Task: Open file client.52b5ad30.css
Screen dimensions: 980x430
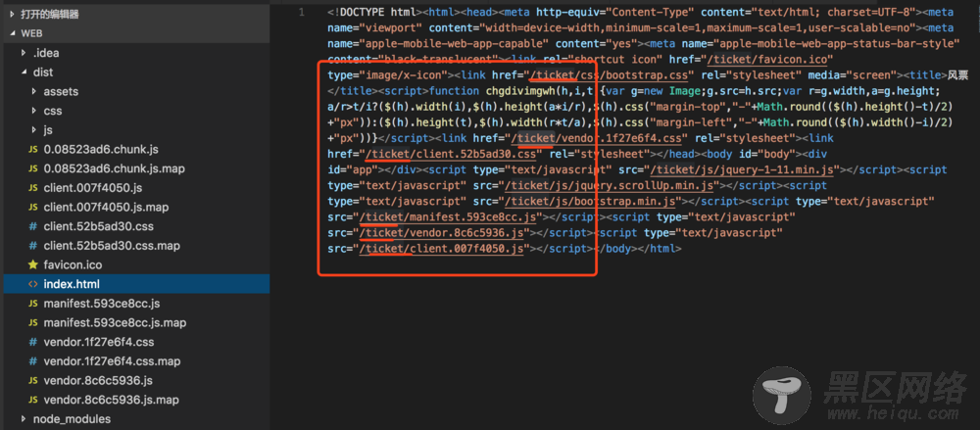Action: (x=99, y=226)
